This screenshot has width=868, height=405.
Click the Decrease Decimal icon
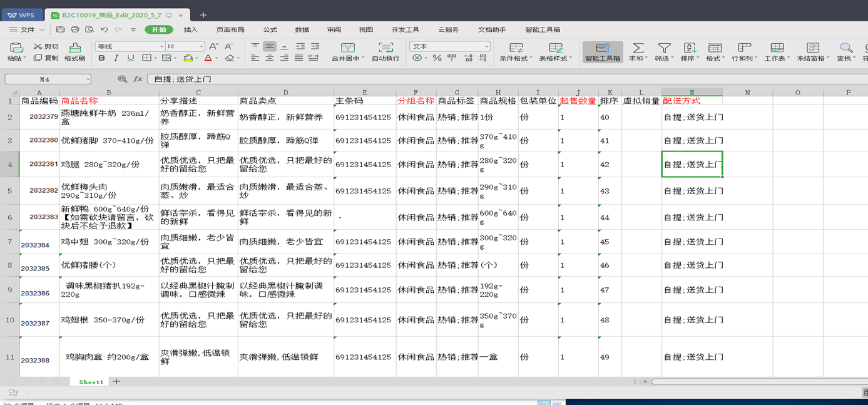[483, 58]
